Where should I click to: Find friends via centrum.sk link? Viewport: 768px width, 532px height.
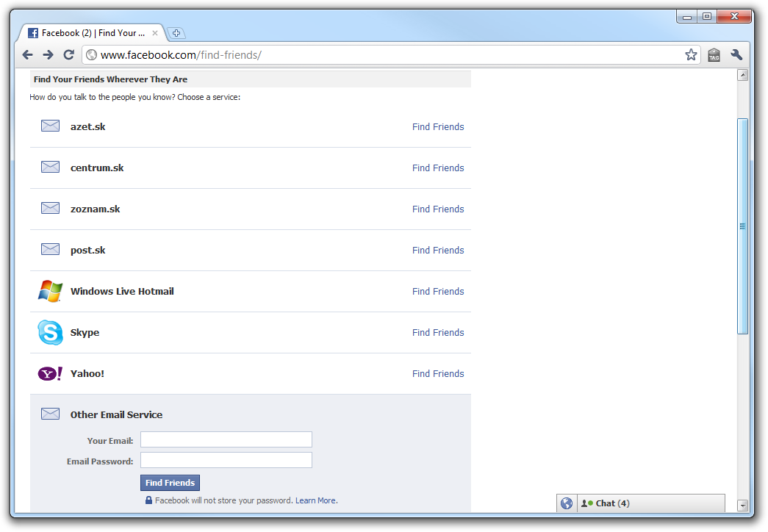(x=438, y=168)
